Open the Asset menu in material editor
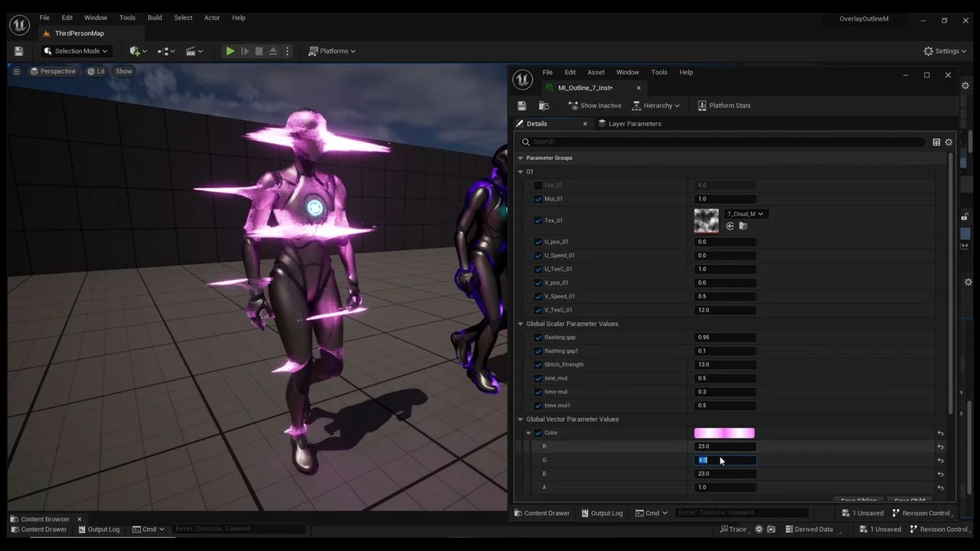 click(596, 73)
